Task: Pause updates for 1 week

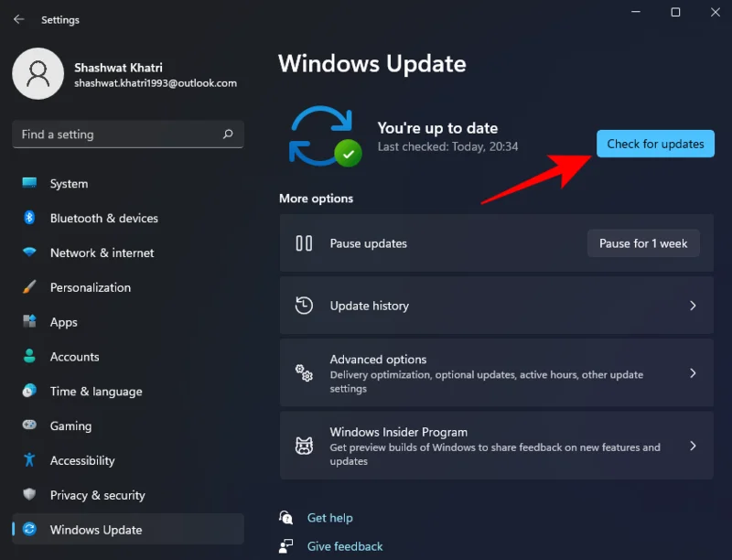Action: [x=643, y=242]
